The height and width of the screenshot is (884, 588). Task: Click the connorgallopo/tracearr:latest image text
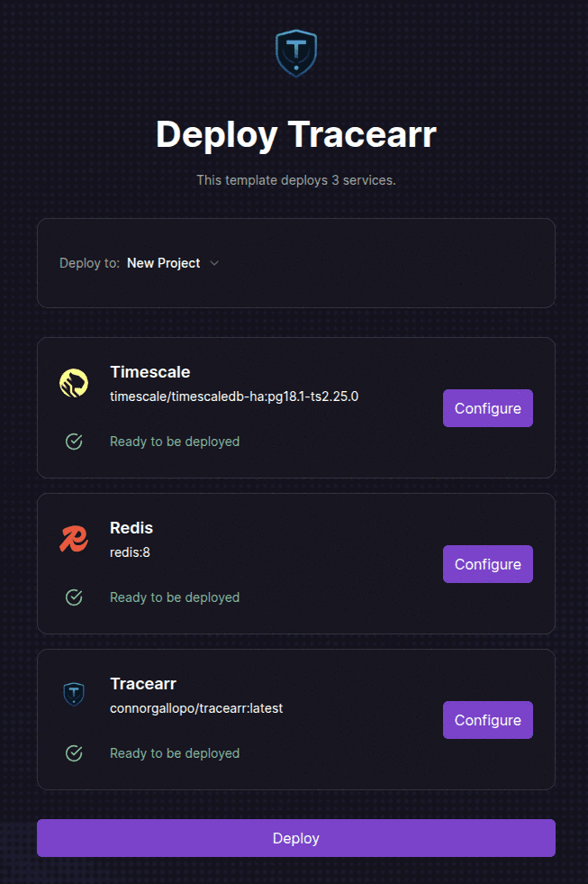tap(196, 707)
